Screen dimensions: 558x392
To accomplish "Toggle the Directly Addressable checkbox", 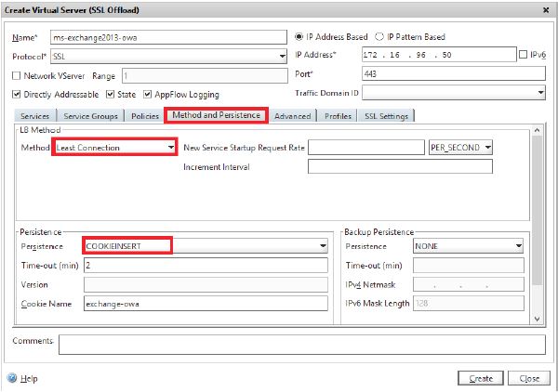I will click(17, 94).
